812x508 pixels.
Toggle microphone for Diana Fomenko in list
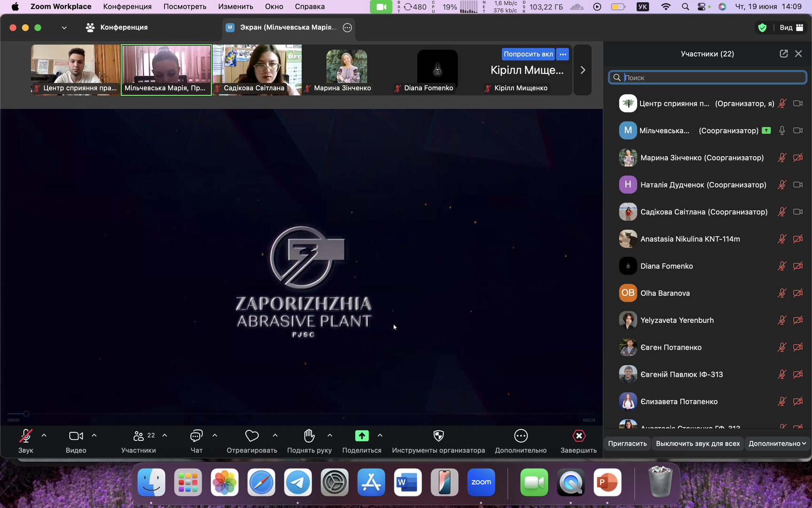781,266
